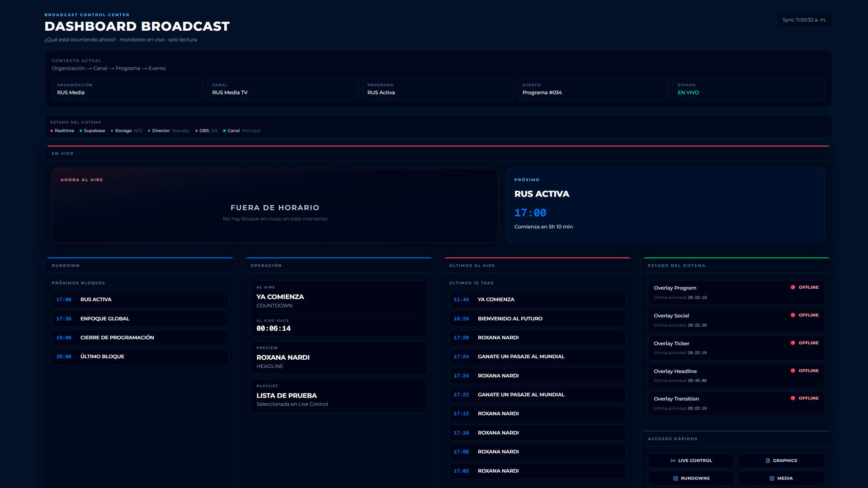Click the Overlay Ticker status card
This screenshot has height=488, width=868.
(736, 348)
